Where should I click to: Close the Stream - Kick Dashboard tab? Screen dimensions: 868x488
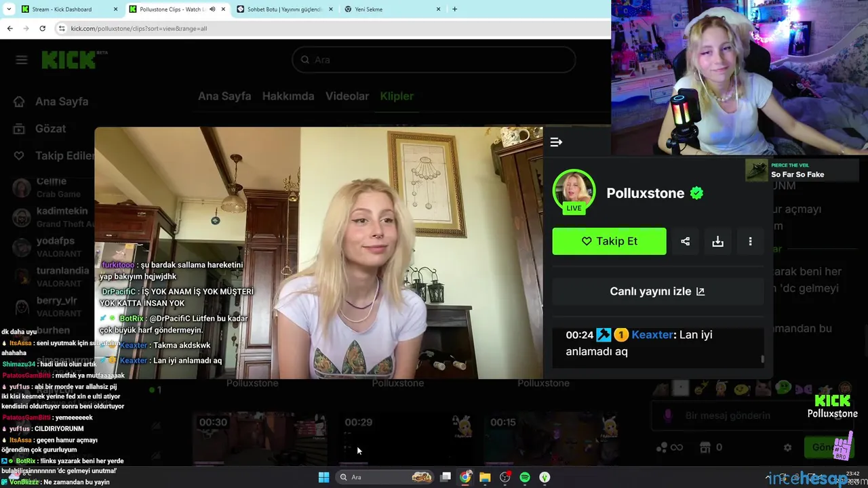pos(115,9)
